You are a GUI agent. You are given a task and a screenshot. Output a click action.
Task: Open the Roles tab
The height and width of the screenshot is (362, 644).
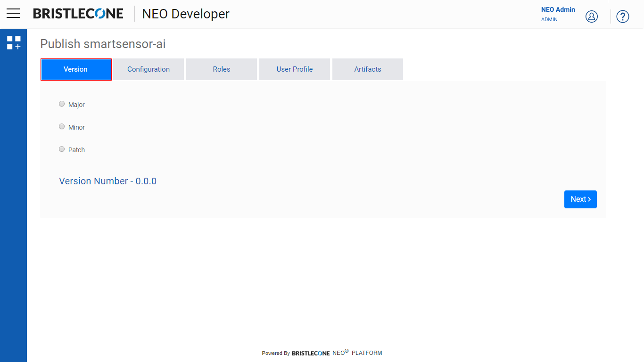(222, 69)
